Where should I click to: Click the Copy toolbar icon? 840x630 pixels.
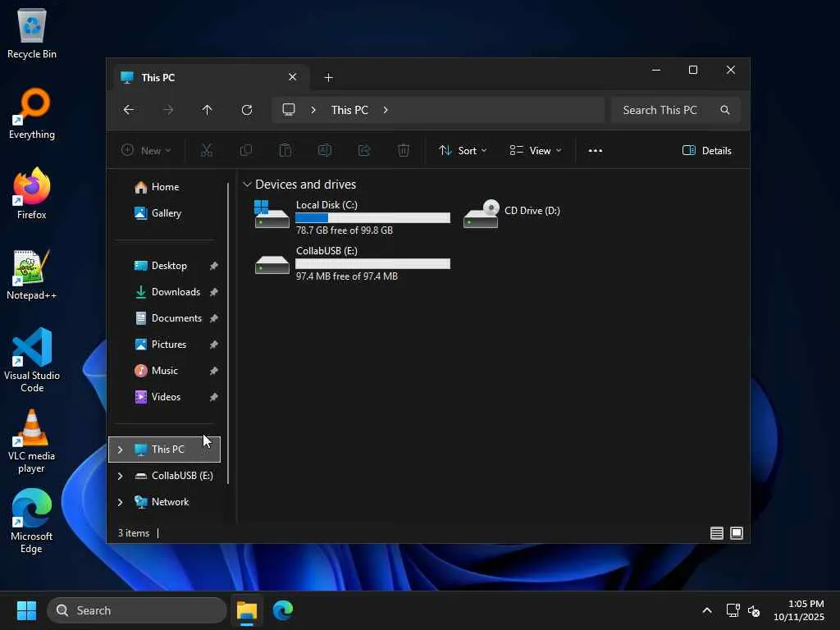pos(246,151)
